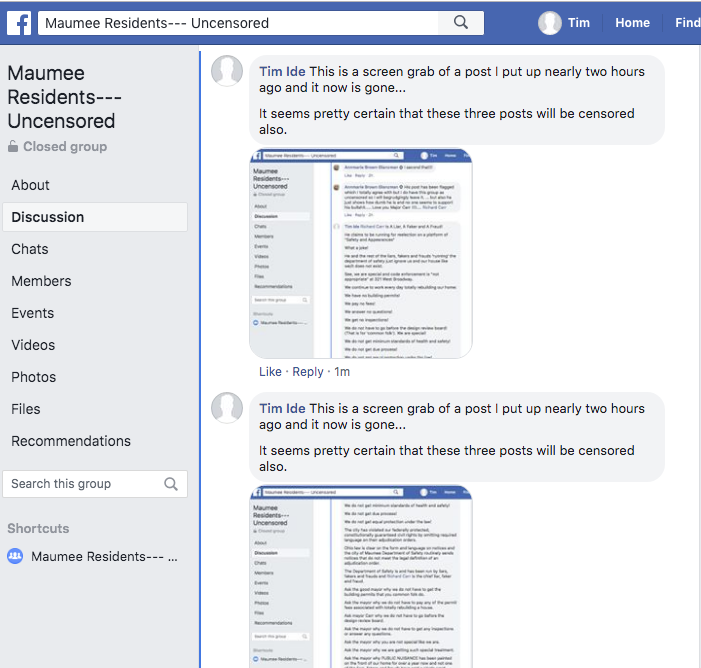Screen dimensions: 701x668
Task: Open the Photos section
Action: pyautogui.click(x=34, y=377)
